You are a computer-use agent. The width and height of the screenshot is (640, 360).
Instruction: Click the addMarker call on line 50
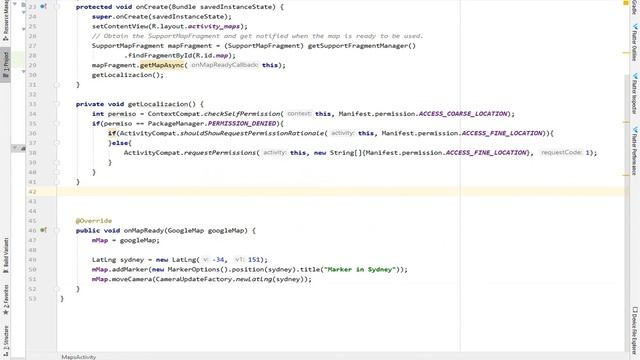[130, 269]
